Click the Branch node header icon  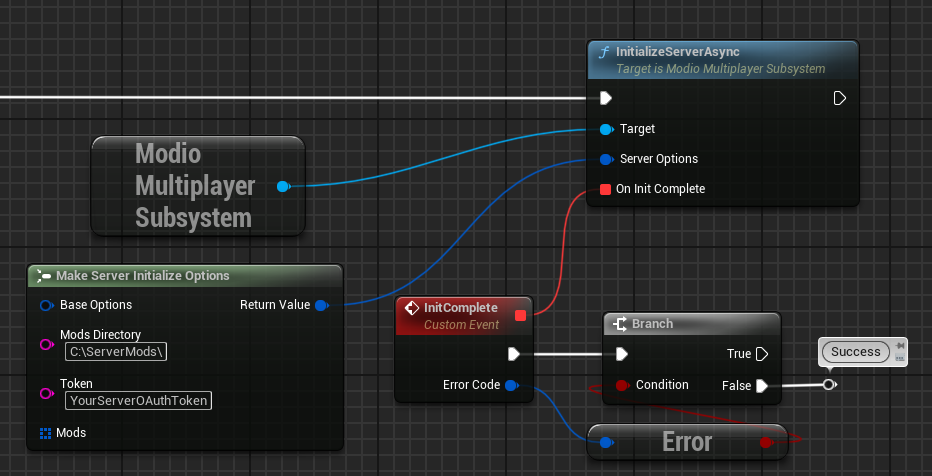pos(620,324)
